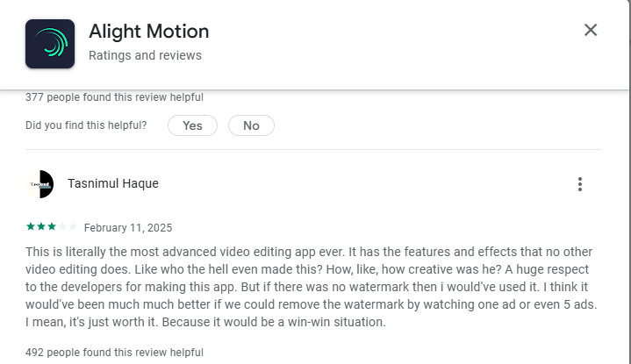Click Tasnimul Haque's profile avatar

pos(41,184)
